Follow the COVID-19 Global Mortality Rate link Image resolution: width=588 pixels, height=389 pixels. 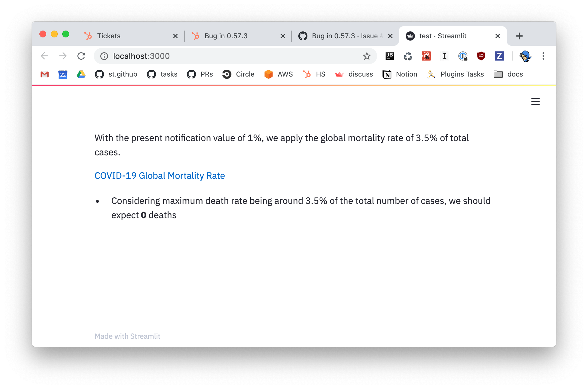coord(159,176)
